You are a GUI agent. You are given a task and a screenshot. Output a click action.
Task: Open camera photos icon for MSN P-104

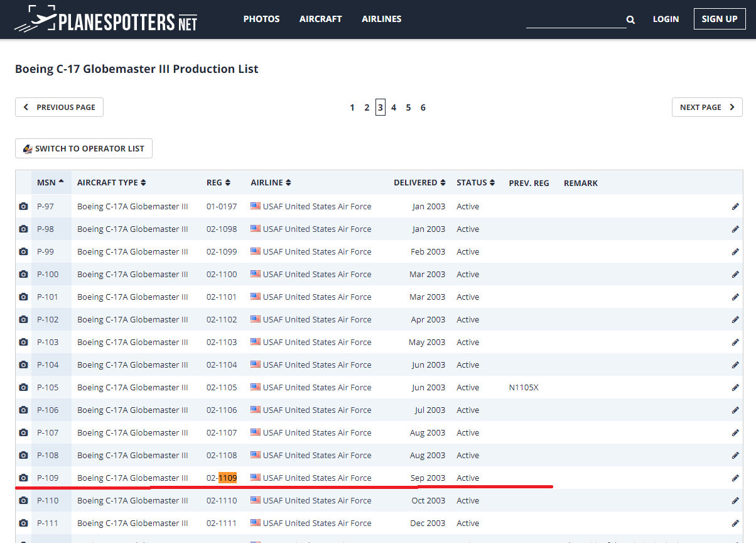coord(23,365)
